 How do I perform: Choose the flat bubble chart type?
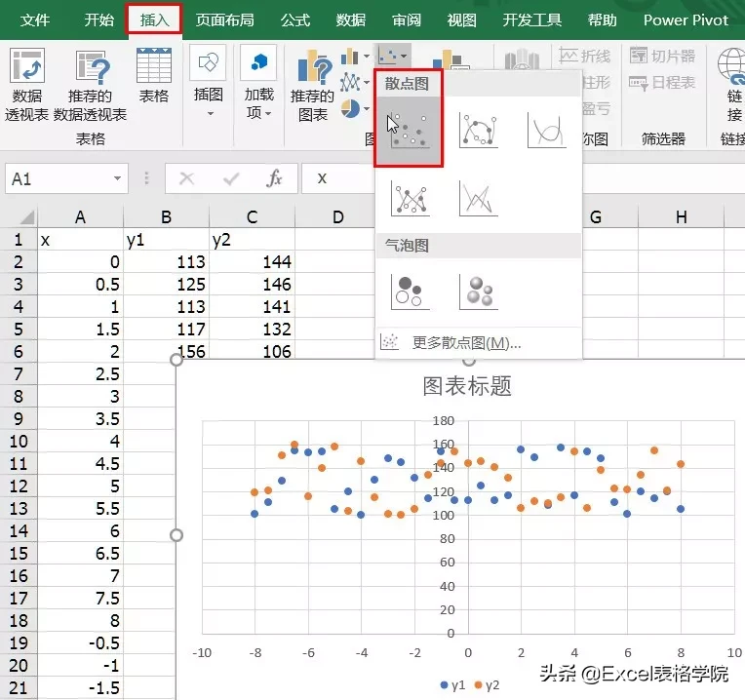click(x=410, y=292)
